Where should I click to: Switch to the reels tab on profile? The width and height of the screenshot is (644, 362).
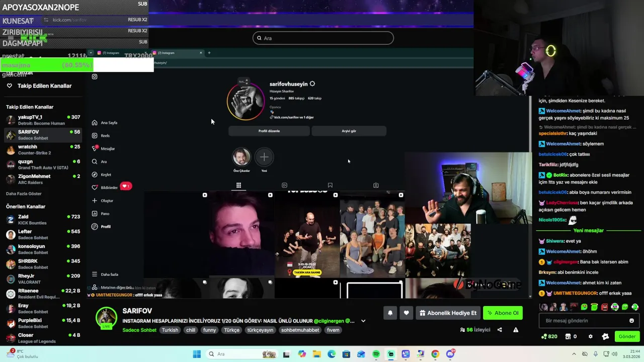(x=284, y=185)
